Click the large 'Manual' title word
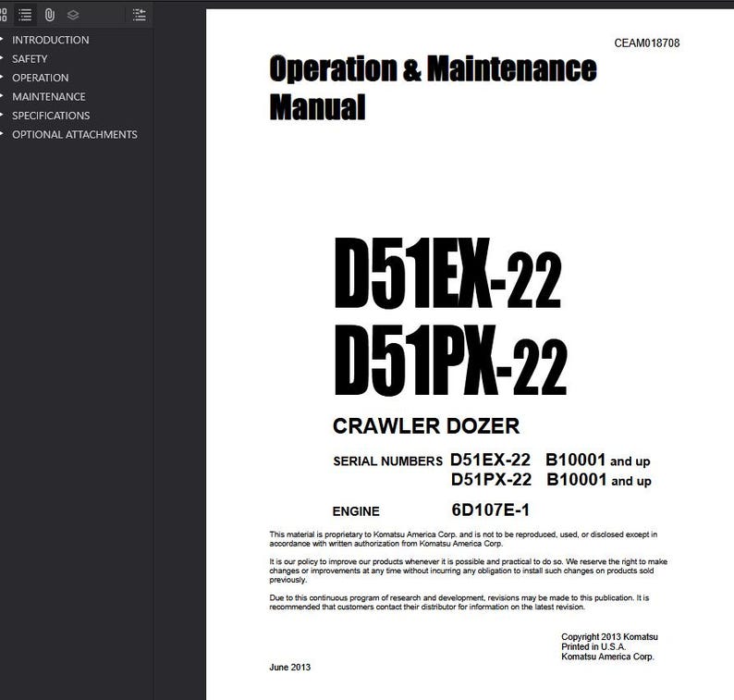The height and width of the screenshot is (700, 734). point(317,107)
